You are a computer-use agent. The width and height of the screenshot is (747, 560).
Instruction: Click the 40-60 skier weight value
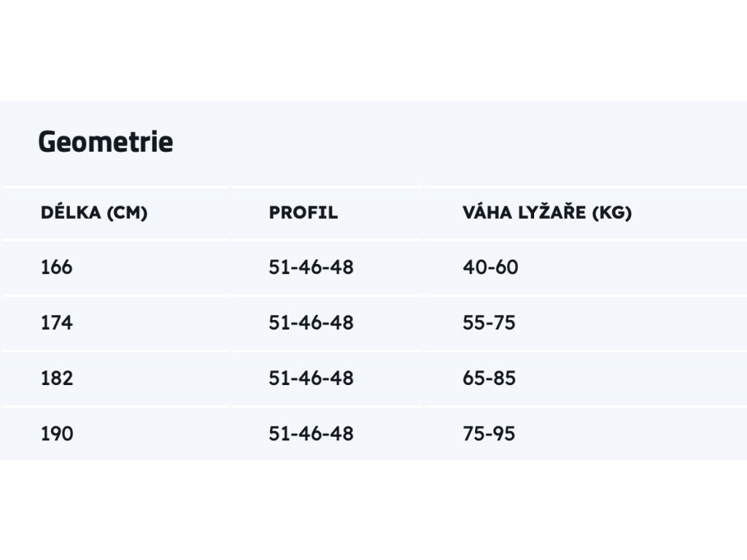coord(490,267)
